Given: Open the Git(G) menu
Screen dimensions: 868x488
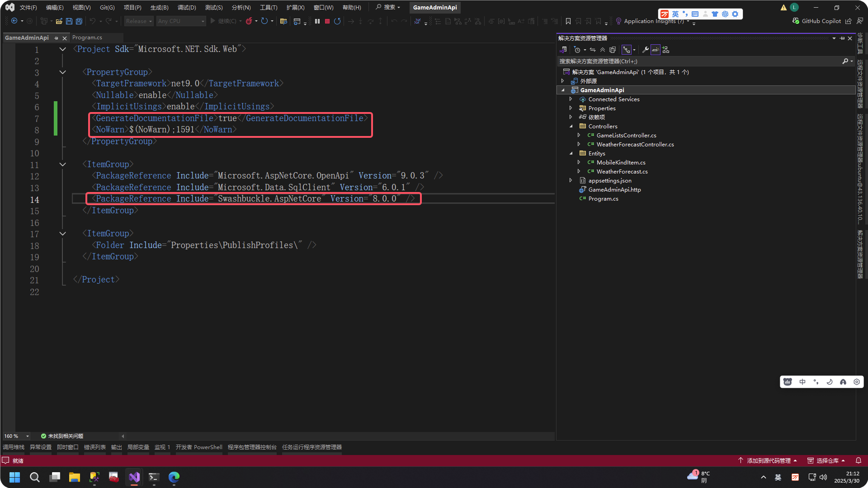Looking at the screenshot, I should click(x=107, y=7).
